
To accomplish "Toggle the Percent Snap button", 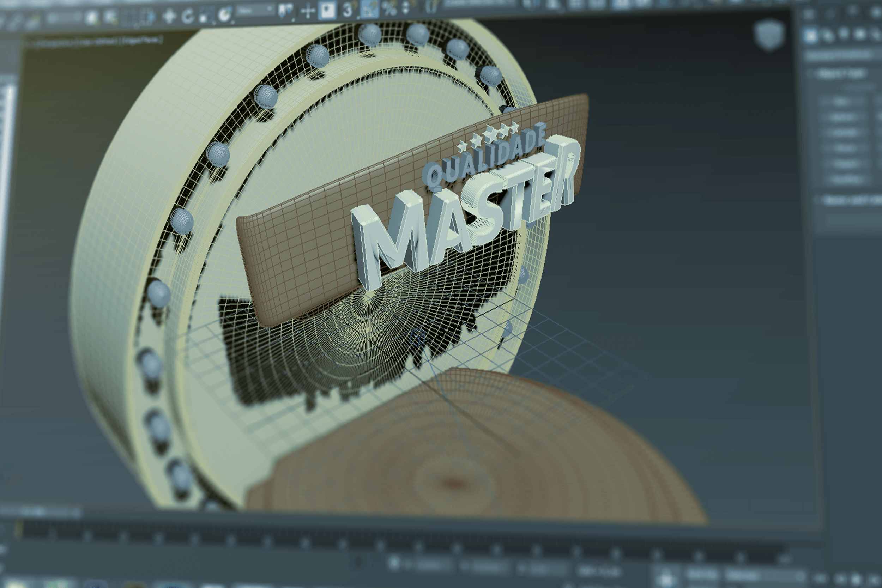I will point(389,8).
